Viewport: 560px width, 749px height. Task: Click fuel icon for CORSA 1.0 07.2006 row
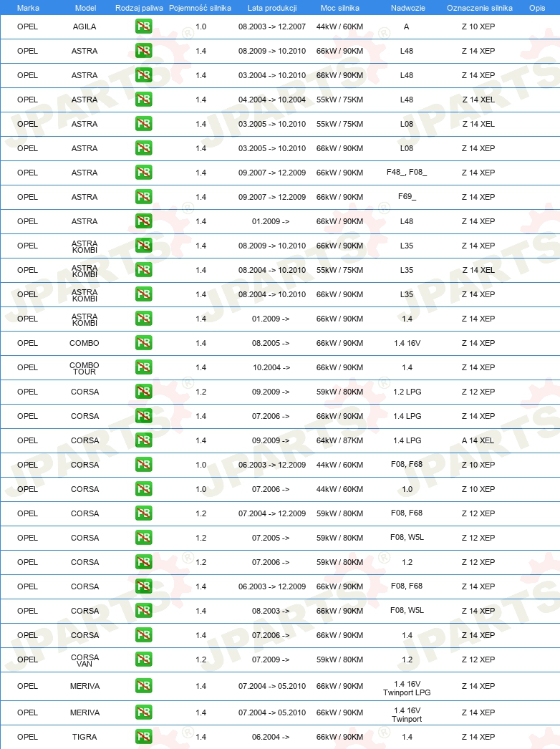tap(144, 489)
